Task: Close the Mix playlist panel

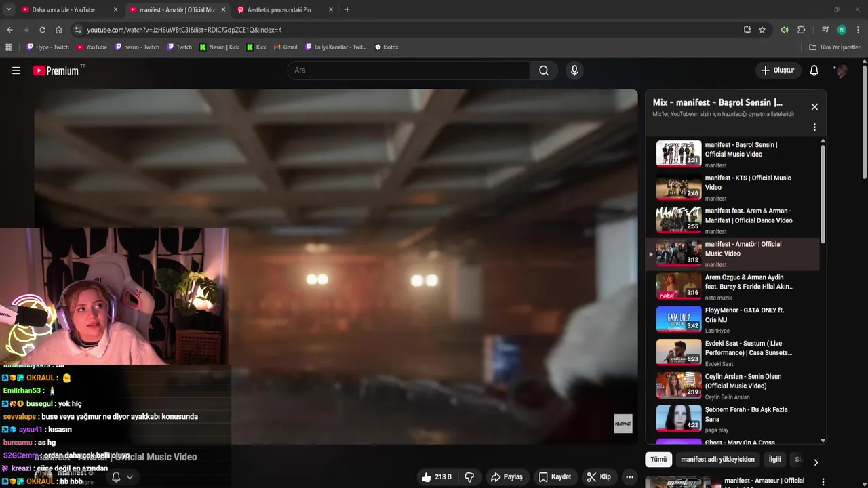Action: tap(814, 107)
